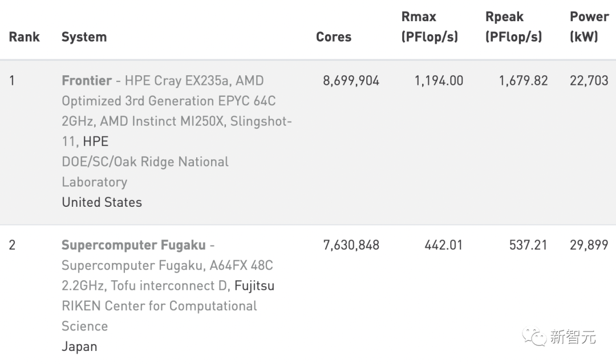616x364 pixels.
Task: Click the Rpeak (PFlop/s) column header
Action: (x=513, y=27)
